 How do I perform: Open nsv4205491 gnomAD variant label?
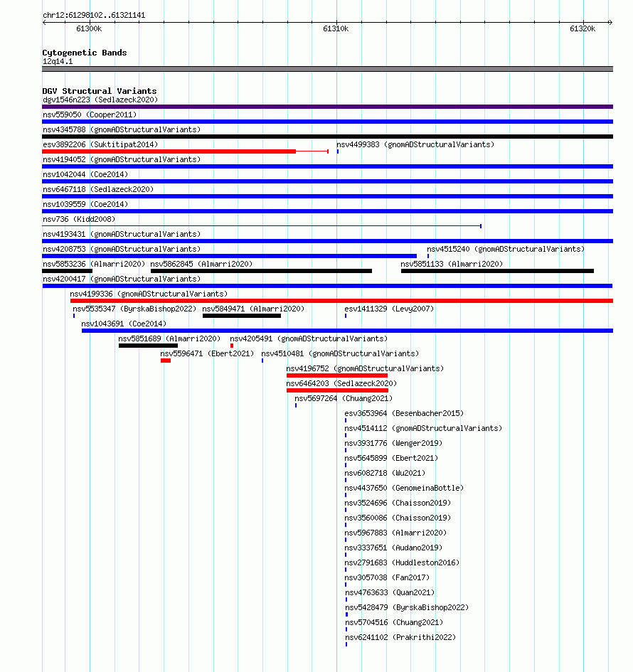click(x=309, y=339)
